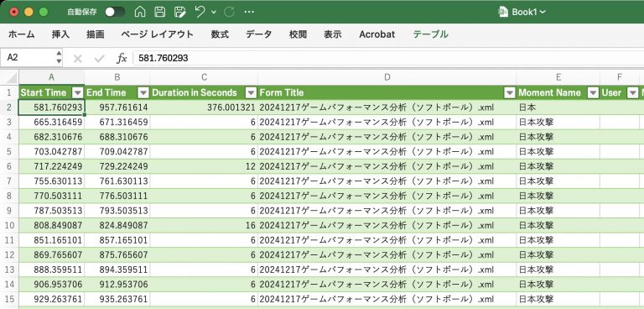644x309 pixels.
Task: Select column E header
Action: [x=558, y=77]
